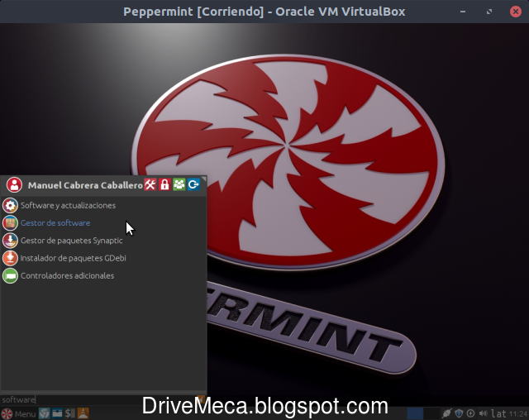Launch VLC cone icon in panel
This screenshot has height=420, width=529.
[x=83, y=413]
